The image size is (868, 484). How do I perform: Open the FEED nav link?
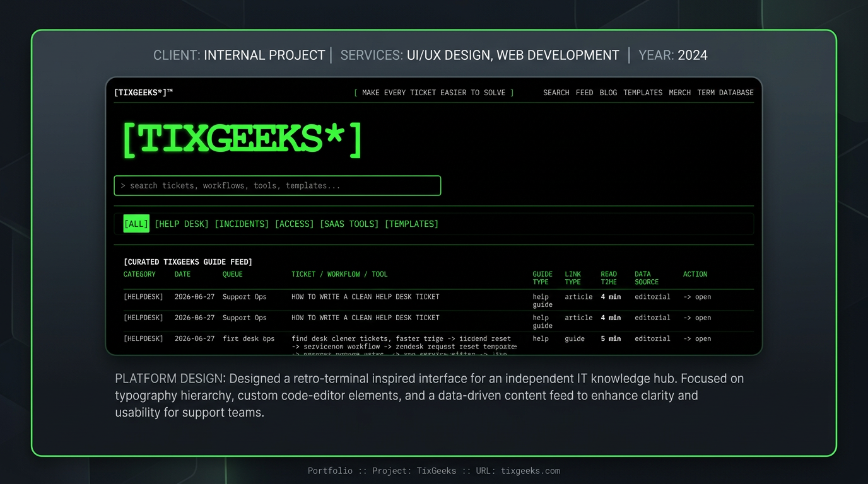[584, 93]
